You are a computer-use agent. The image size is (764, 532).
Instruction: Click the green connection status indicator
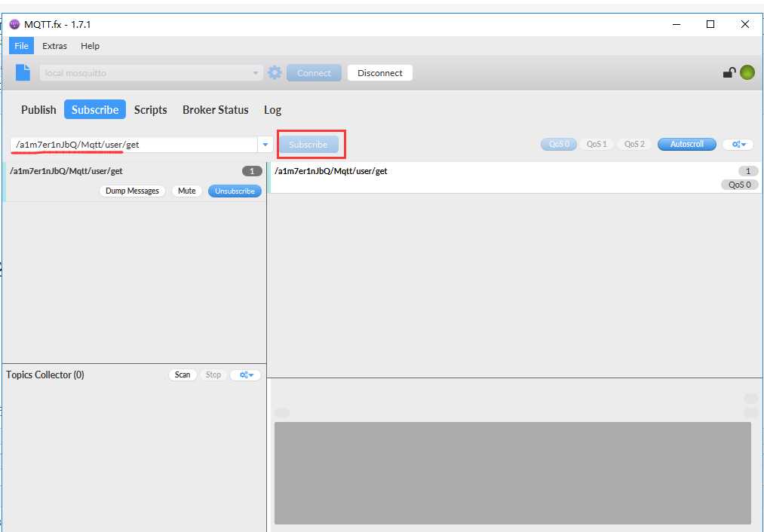point(747,72)
